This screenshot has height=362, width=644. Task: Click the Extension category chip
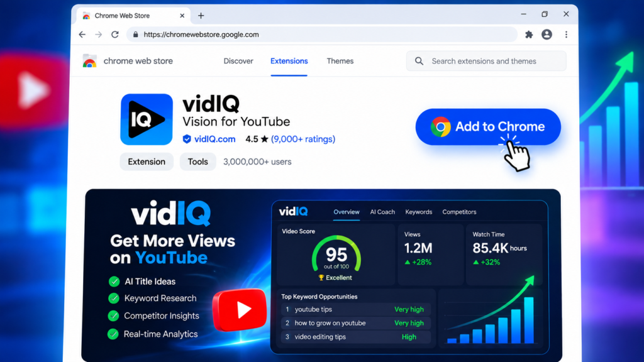point(147,162)
